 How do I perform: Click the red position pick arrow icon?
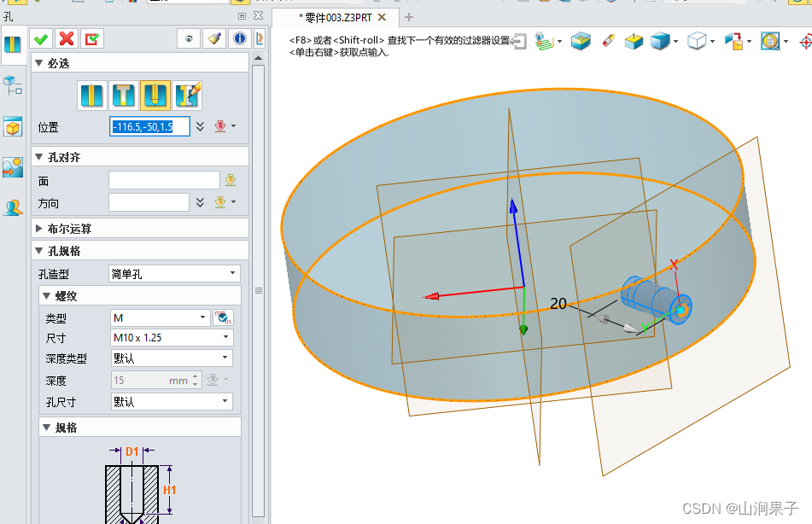(x=220, y=126)
